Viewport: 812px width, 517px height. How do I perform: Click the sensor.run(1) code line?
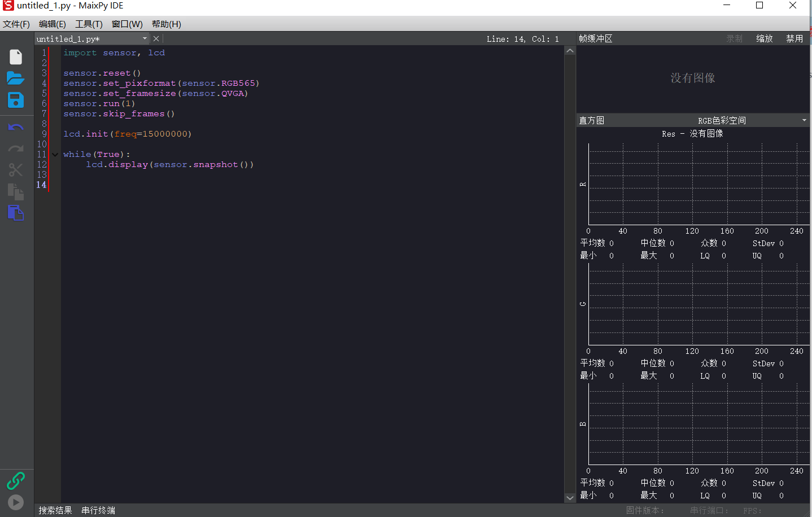[x=99, y=104]
